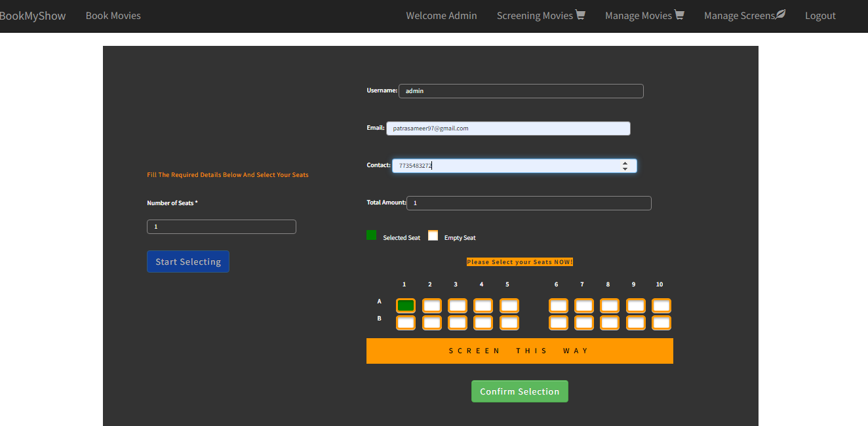Click the up arrow on the Contact field
The height and width of the screenshot is (426, 868).
click(x=625, y=163)
